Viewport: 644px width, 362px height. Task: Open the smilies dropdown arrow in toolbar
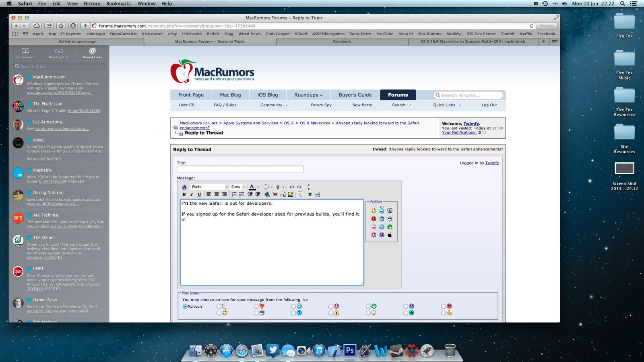[272, 187]
